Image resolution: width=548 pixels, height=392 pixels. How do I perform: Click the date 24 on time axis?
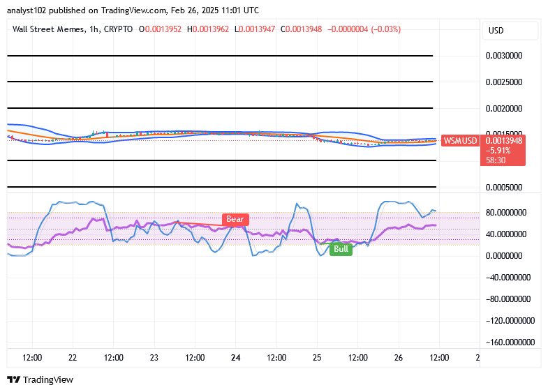[x=235, y=358]
